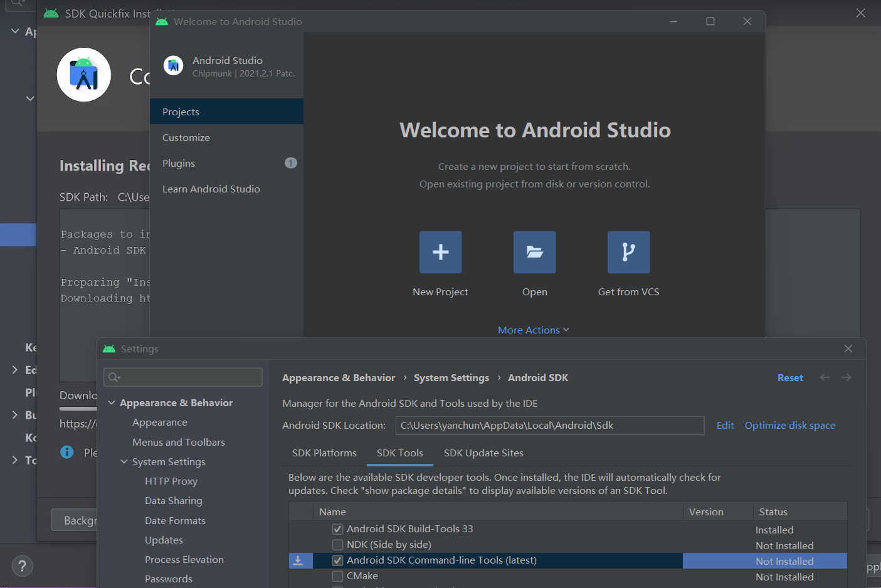
Task: Click Android icon in Settings title bar
Action: coord(109,349)
